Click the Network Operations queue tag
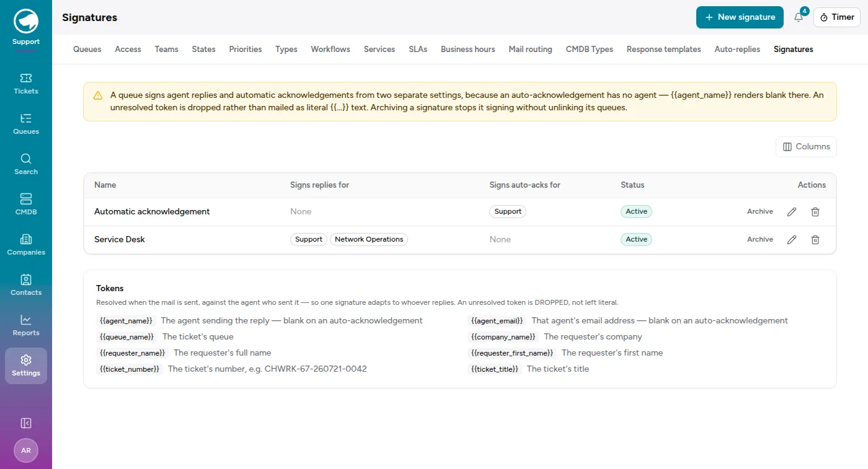 [x=369, y=240]
